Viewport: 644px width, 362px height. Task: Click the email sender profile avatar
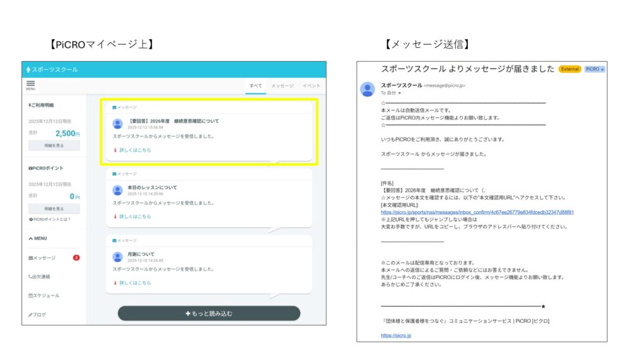click(x=367, y=89)
